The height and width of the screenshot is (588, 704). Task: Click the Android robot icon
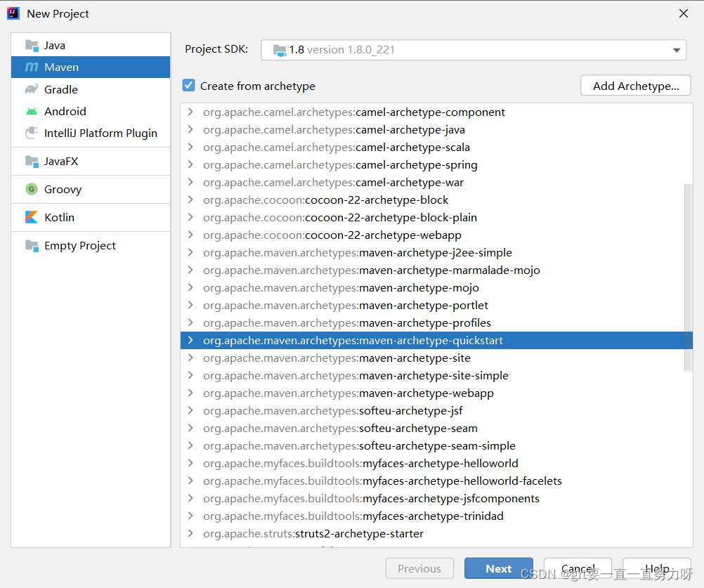coord(32,111)
